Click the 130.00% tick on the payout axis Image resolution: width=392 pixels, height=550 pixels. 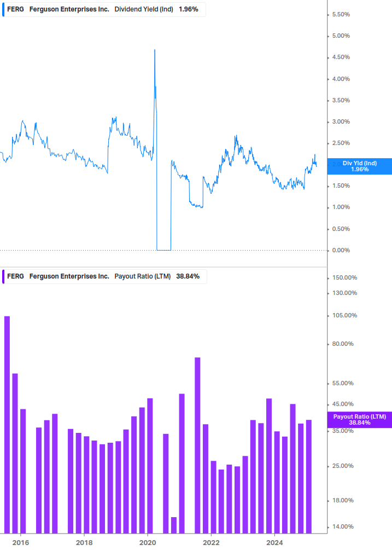pos(344,293)
